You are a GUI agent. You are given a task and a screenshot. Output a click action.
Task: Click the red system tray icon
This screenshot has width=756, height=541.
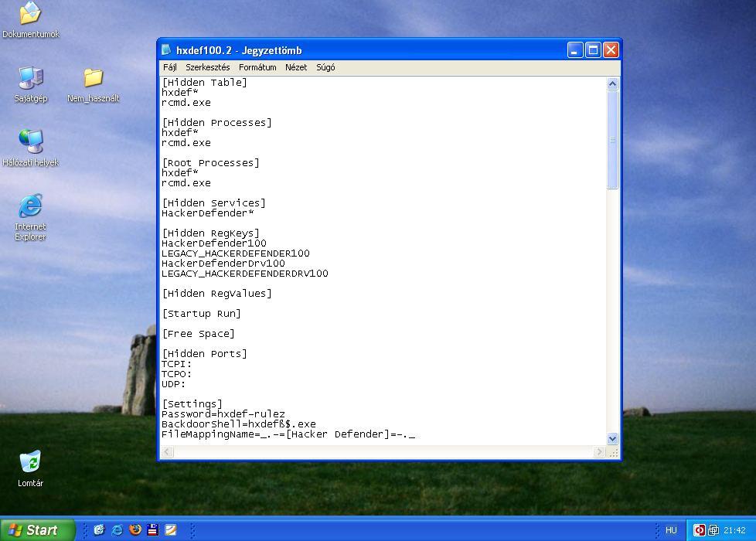[x=699, y=530]
